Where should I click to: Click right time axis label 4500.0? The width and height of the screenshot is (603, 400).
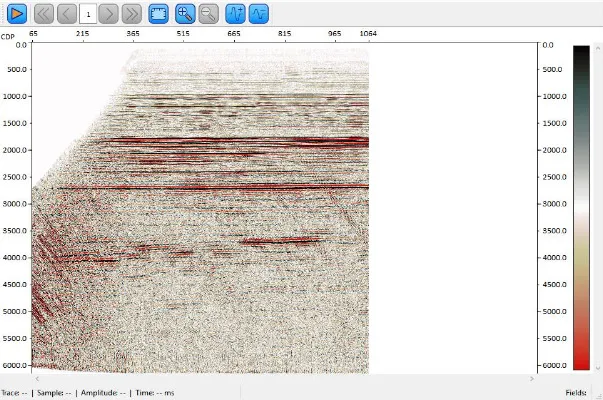coord(555,285)
